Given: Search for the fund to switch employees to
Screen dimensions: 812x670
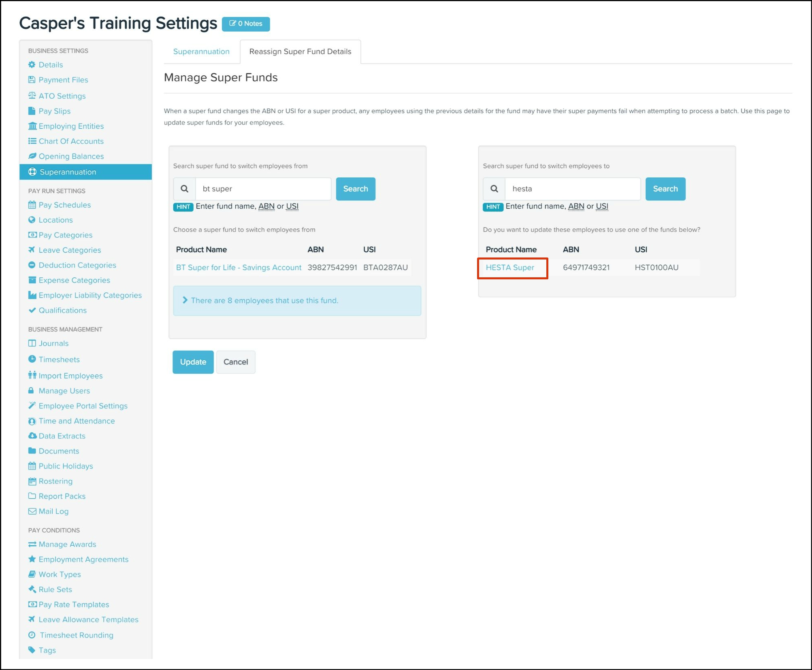Looking at the screenshot, I should (665, 189).
